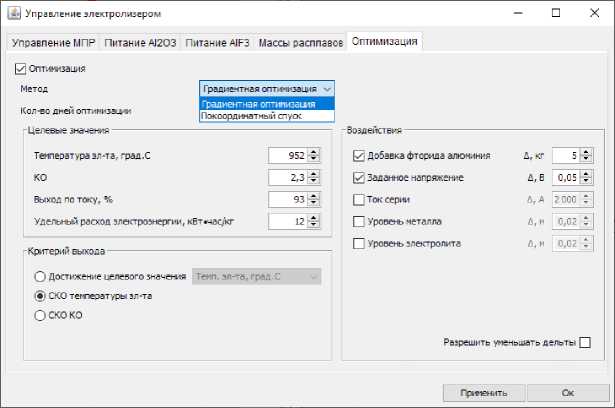The height and width of the screenshot is (408, 615).
Task: Click the Удельный расход электроэнергии field 12
Action: [288, 222]
